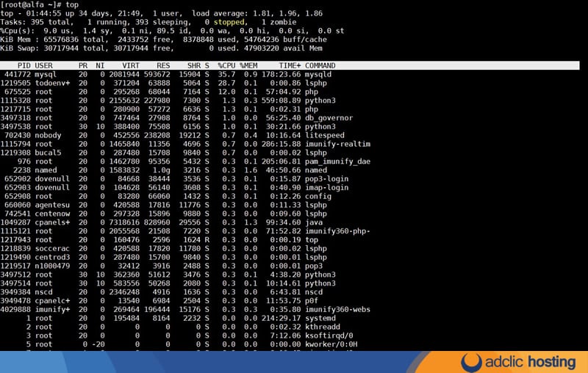
Task: Click the 'soccerac' user entry
Action: click(52, 249)
